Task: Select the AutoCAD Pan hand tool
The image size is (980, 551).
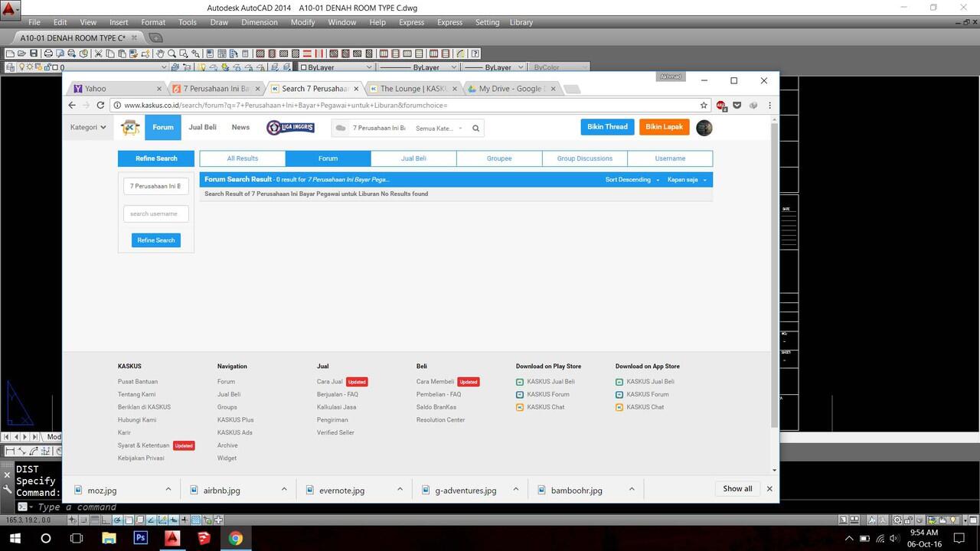Action: point(161,54)
